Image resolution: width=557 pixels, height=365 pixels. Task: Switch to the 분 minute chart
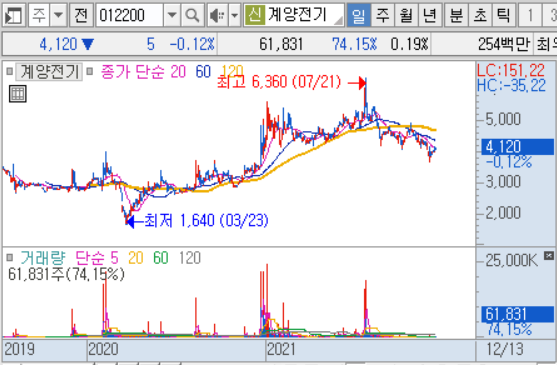(x=456, y=15)
